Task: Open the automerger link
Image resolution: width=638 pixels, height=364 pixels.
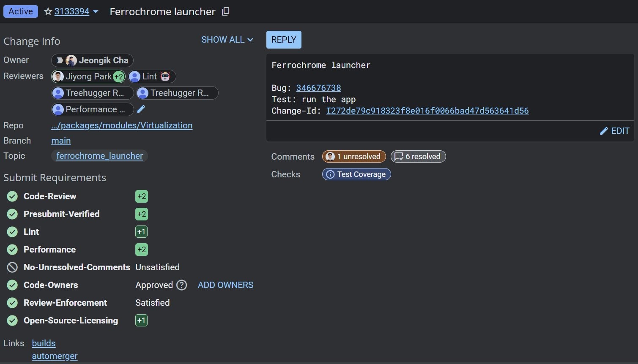Action: (x=55, y=356)
